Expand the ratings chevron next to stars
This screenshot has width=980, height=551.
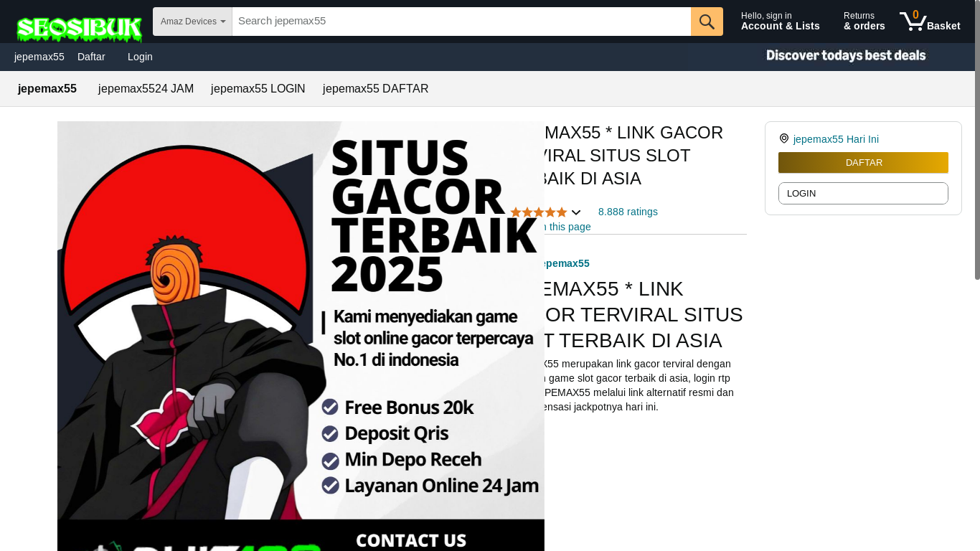click(x=575, y=212)
